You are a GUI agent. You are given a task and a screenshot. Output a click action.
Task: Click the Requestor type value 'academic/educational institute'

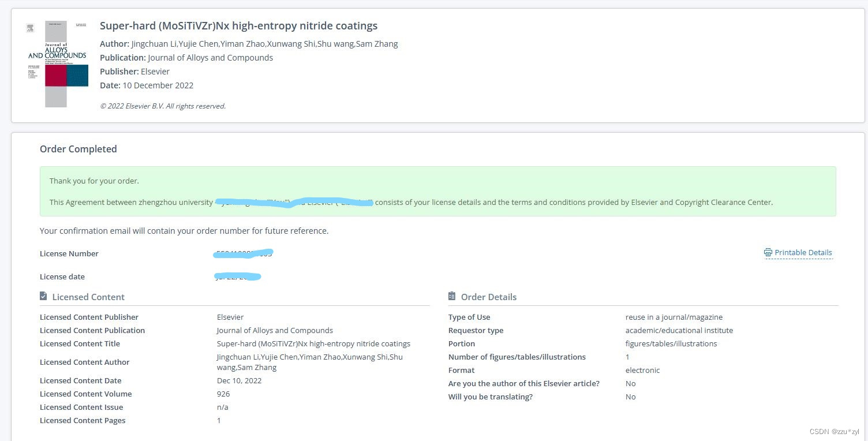(679, 330)
